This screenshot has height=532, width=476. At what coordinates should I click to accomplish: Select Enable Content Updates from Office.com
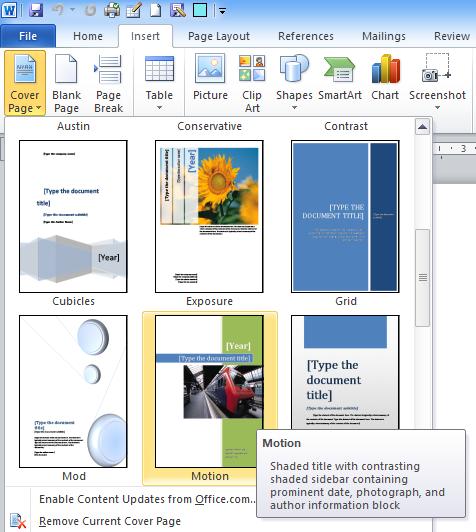pos(147,499)
